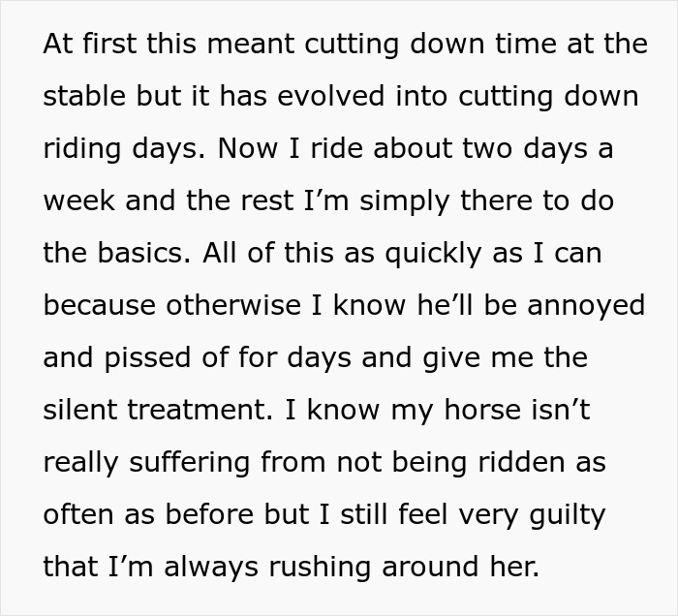Screen dimensions: 678x616
Task: Click the word "stable" in the text
Action: click(85, 96)
